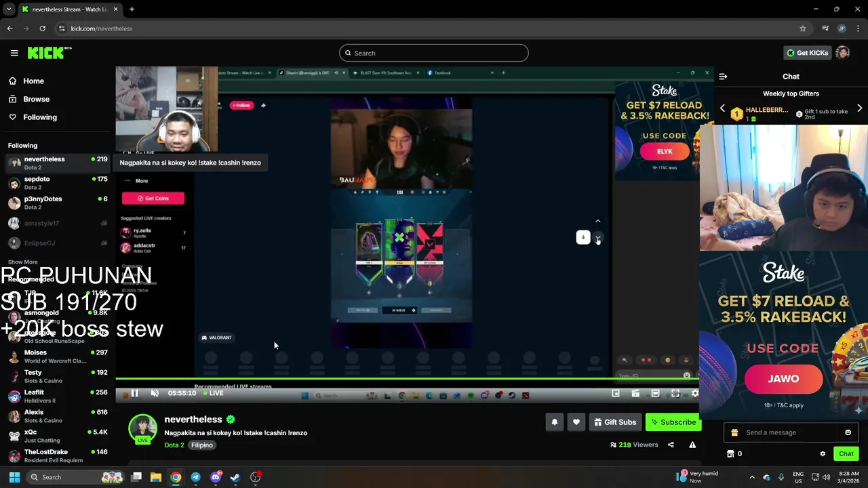
Task: Click the green stream progress bar
Action: click(407, 379)
